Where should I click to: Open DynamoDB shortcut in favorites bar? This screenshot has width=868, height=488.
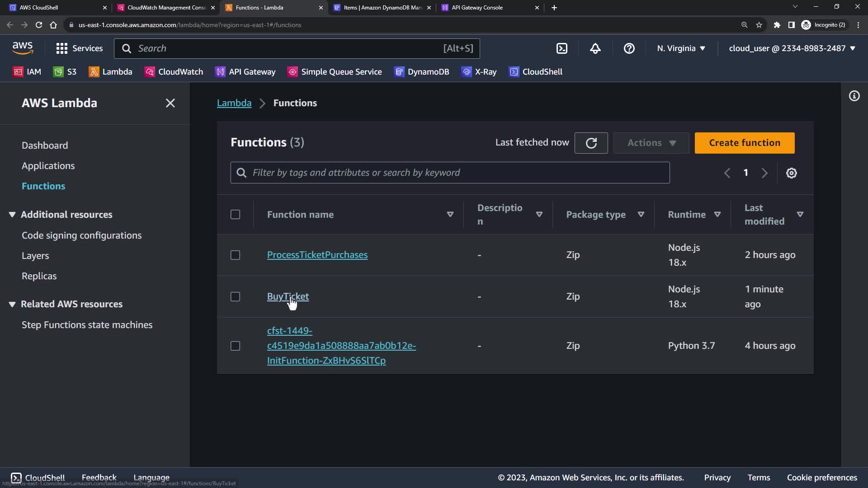(422, 72)
